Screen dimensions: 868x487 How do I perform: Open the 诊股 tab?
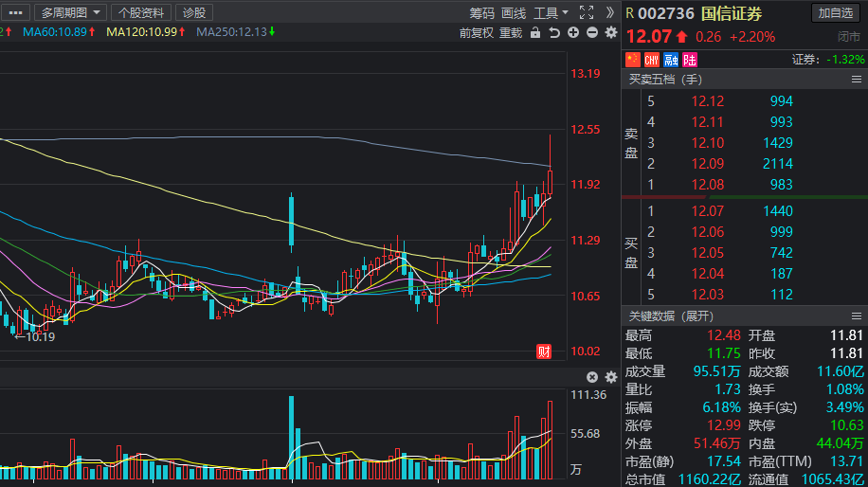tap(194, 12)
